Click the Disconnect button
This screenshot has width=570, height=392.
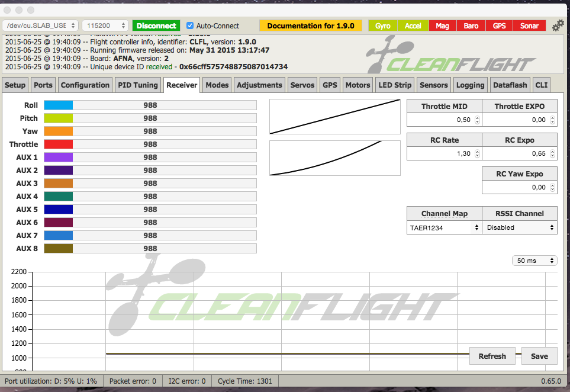coord(156,26)
